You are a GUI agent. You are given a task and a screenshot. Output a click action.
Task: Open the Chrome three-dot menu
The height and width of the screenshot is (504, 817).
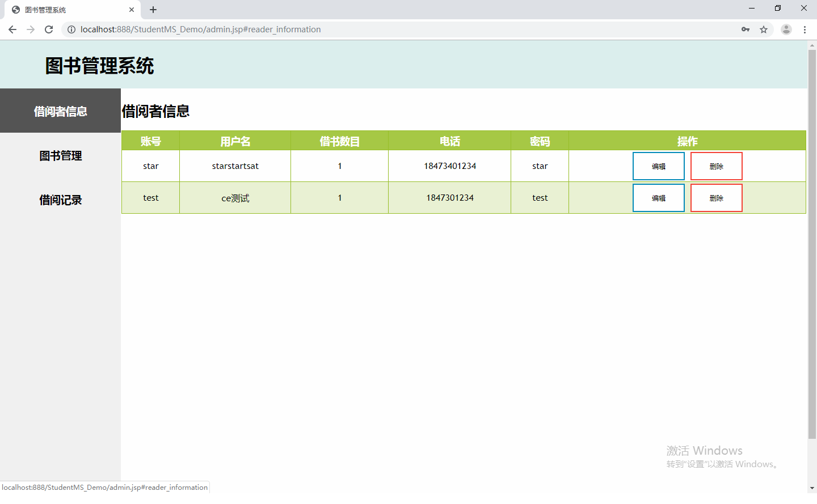(805, 29)
